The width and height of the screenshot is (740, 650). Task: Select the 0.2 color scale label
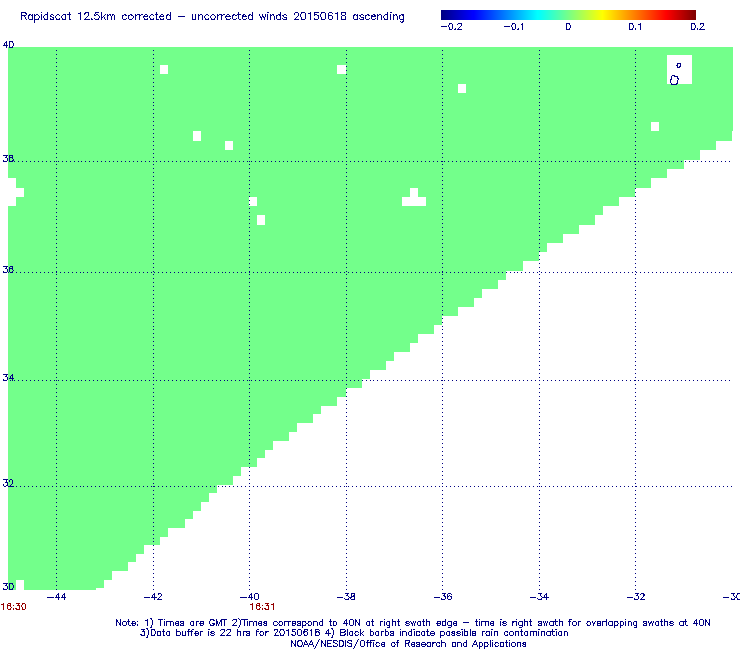698,27
